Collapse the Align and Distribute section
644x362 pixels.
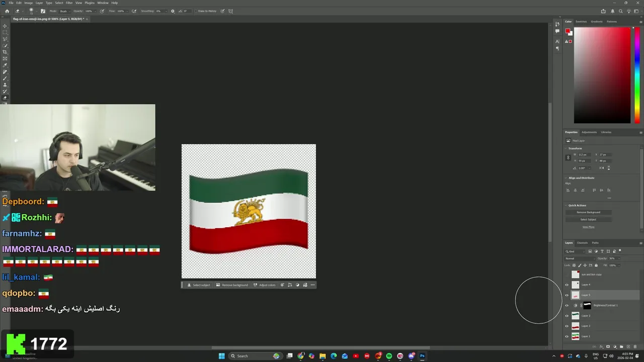pos(566,178)
